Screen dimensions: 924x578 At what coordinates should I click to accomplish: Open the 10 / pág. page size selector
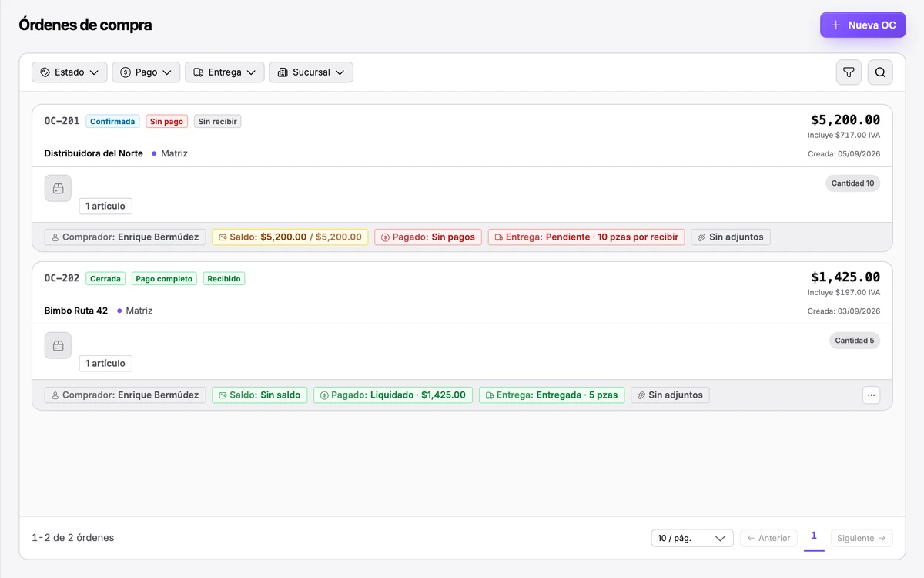[x=692, y=538]
